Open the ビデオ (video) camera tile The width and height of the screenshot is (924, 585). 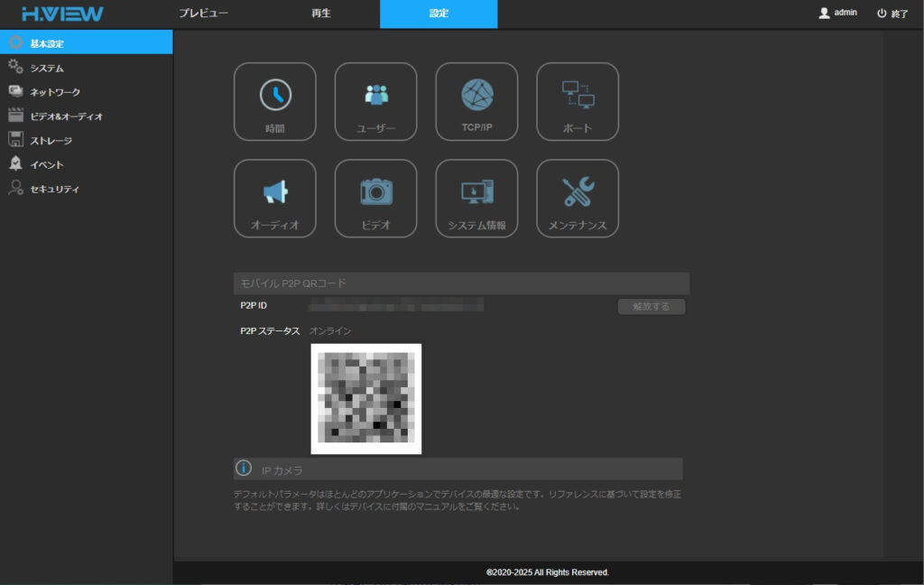375,198
